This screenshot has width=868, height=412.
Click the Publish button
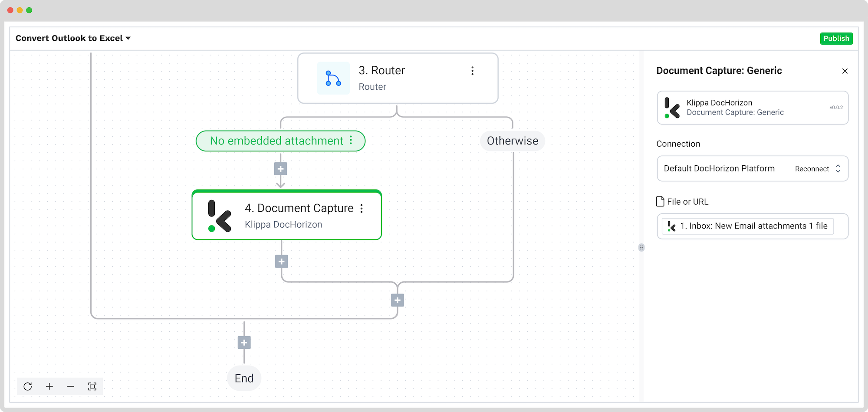coord(836,38)
